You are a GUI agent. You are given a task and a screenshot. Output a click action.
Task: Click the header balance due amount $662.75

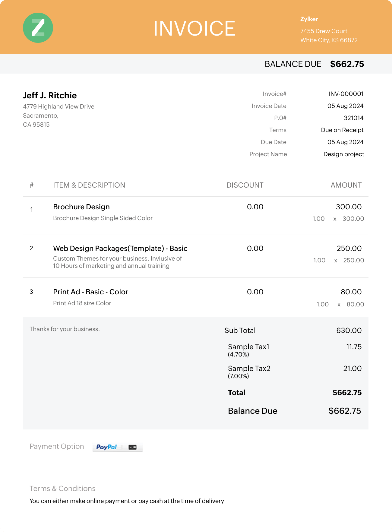pyautogui.click(x=347, y=64)
